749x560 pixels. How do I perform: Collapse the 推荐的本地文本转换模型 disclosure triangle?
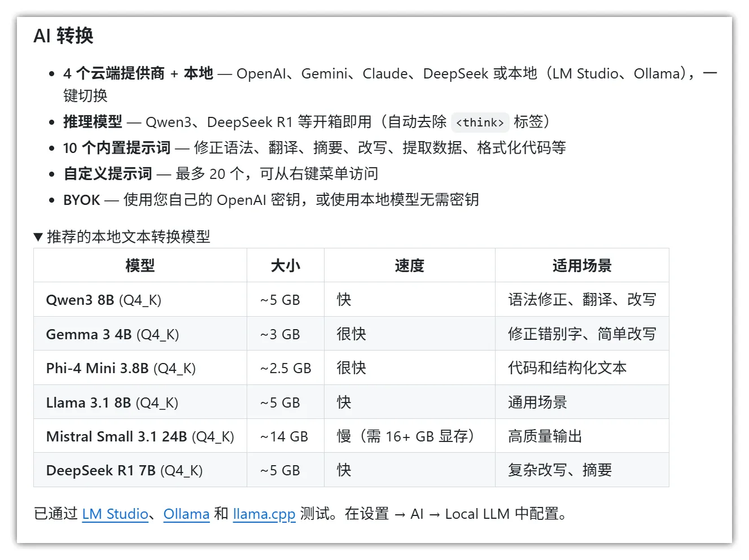[38, 237]
